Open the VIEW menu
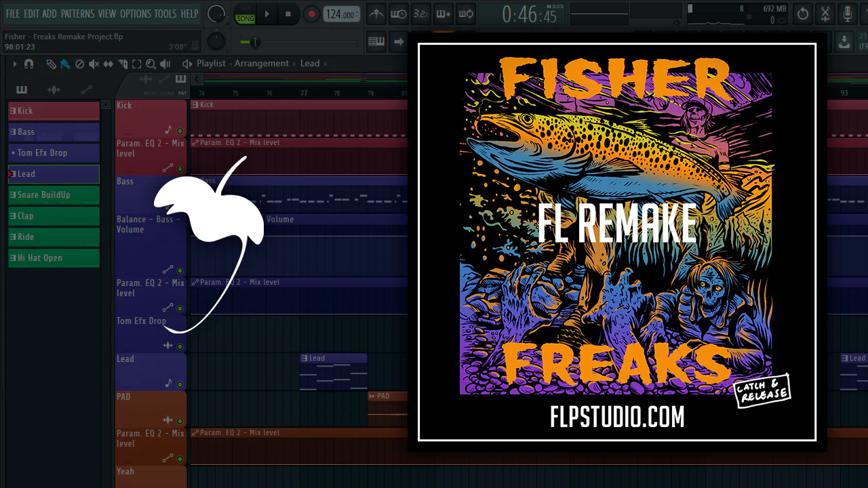Screen dimensions: 868x488 point(107,14)
